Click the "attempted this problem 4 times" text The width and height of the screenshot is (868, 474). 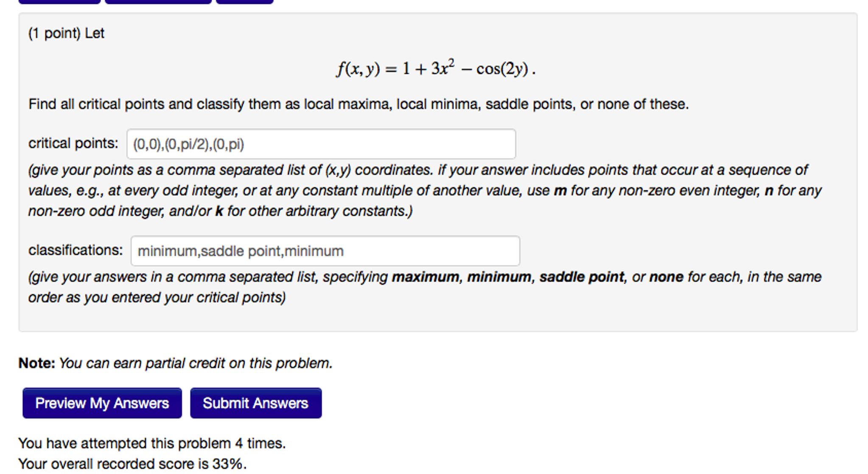152,443
